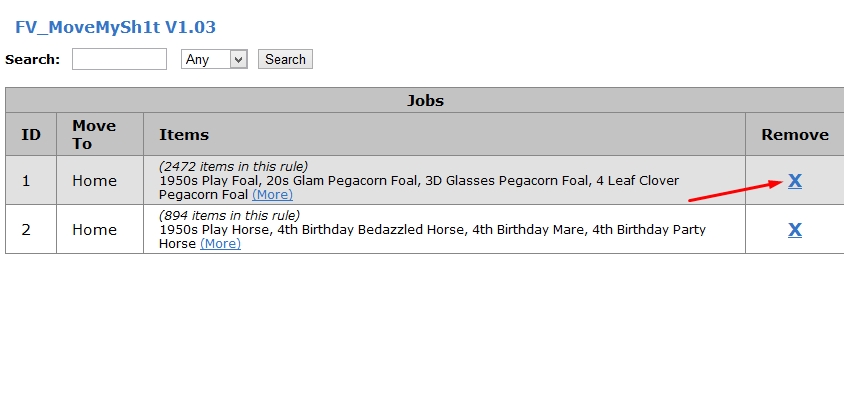
Task: Remove job 1 with its X link
Action: pyautogui.click(x=794, y=181)
